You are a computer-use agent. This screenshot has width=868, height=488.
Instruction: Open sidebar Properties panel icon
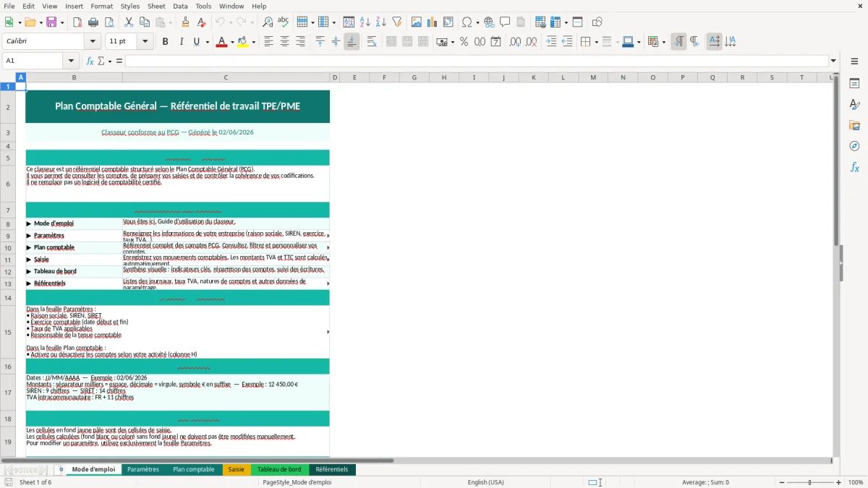[x=854, y=84]
